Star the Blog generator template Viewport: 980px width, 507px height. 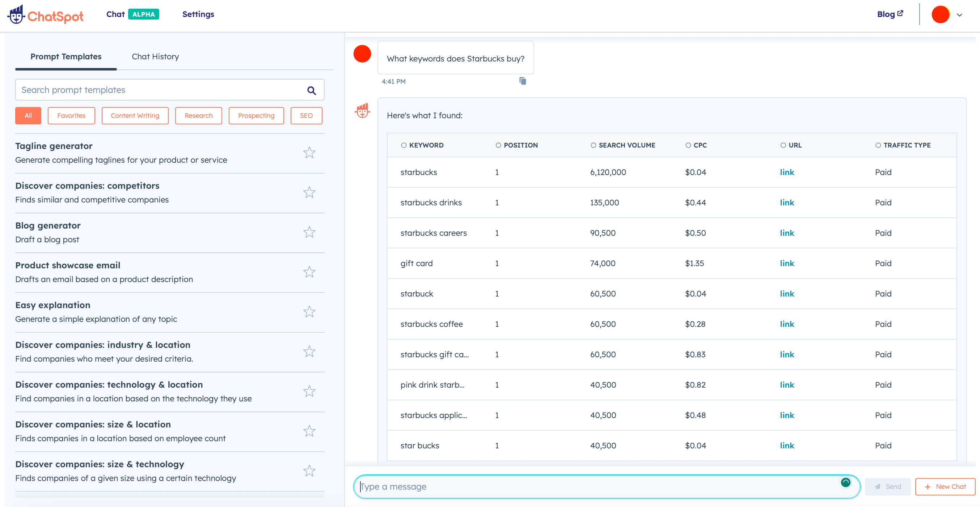point(309,232)
